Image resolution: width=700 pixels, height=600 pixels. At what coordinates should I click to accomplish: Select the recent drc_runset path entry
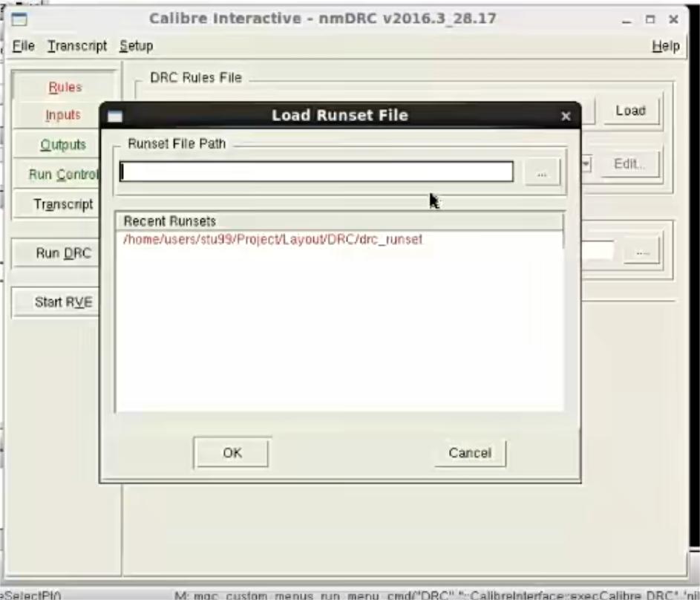[x=272, y=240]
